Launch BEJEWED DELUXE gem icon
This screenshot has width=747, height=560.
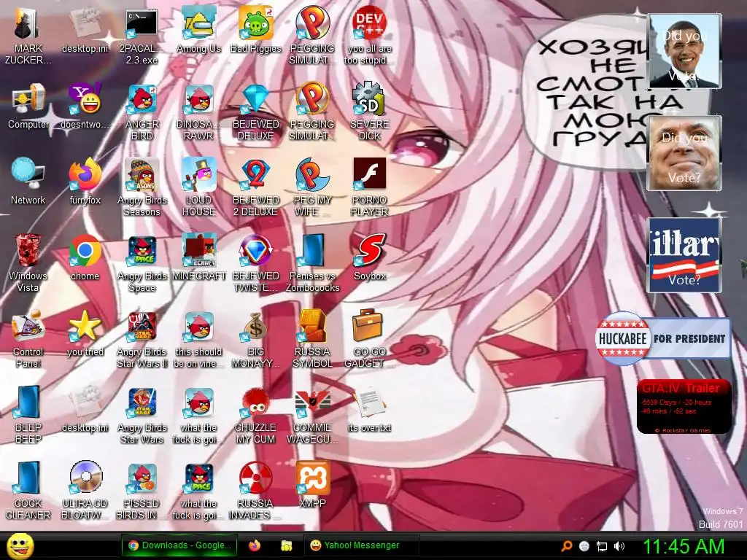coord(256,112)
